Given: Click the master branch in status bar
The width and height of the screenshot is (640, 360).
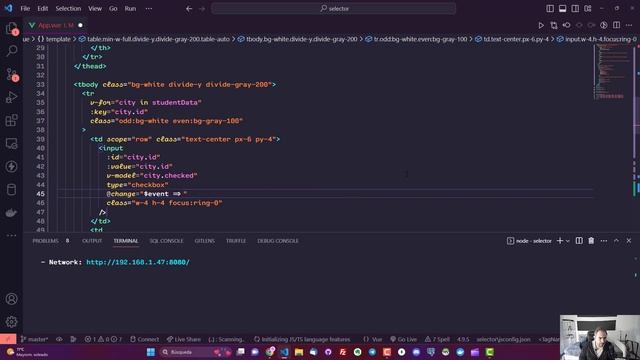Looking at the screenshot, I should coord(34,339).
